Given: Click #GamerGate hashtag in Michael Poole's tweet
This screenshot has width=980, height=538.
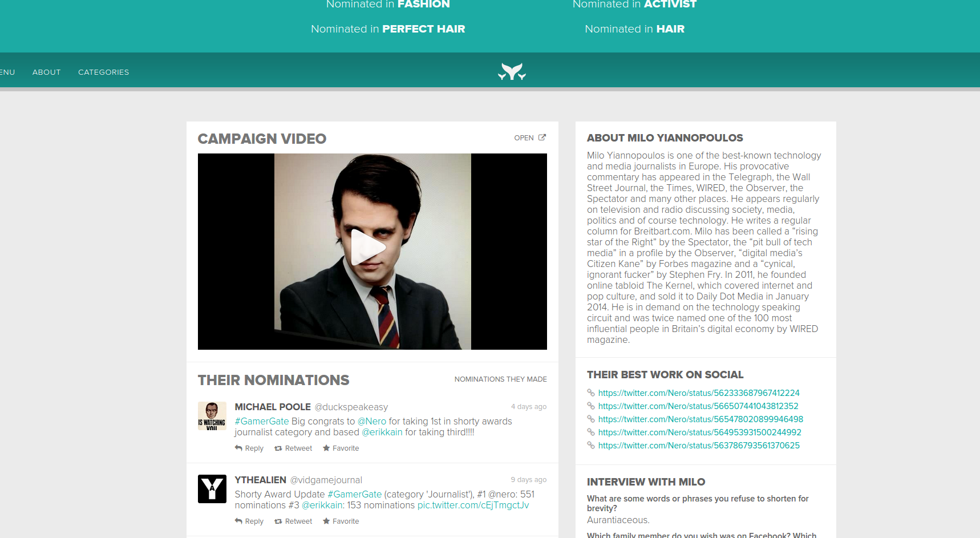Looking at the screenshot, I should coord(262,421).
